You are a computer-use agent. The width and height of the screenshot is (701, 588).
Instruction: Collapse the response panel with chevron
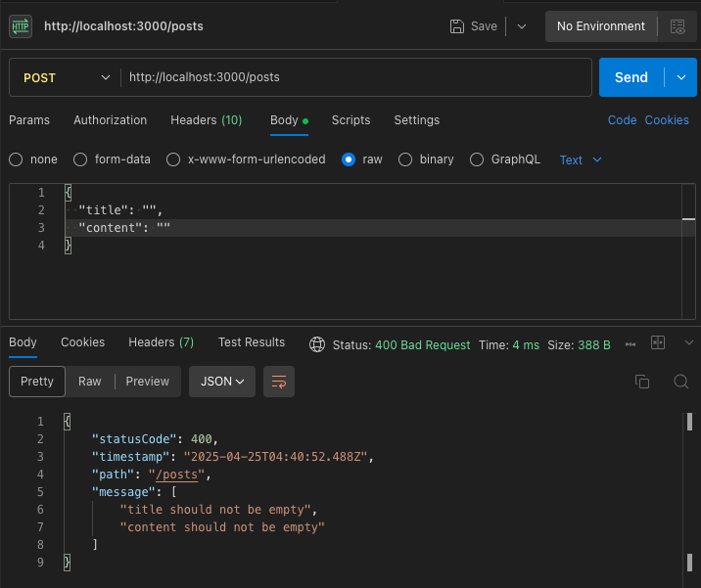point(689,342)
